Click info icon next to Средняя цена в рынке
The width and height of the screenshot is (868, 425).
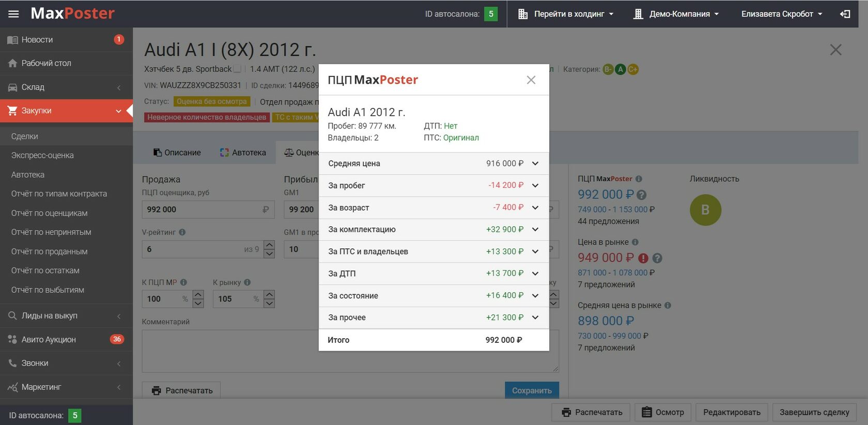click(668, 305)
